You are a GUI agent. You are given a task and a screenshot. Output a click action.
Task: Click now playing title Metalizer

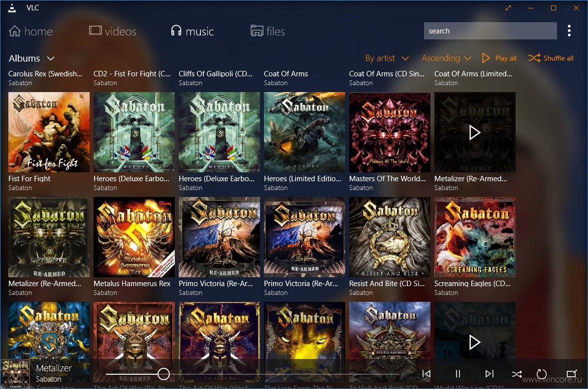(x=54, y=368)
